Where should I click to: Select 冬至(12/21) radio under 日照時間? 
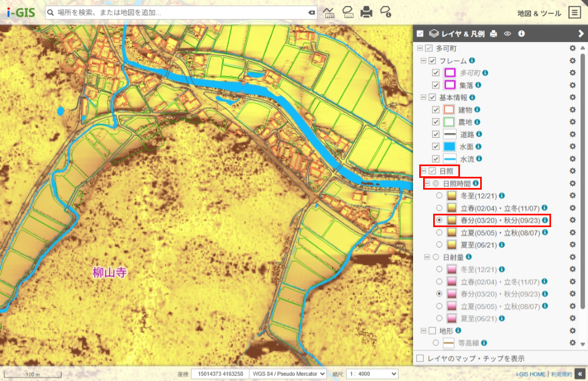point(439,196)
